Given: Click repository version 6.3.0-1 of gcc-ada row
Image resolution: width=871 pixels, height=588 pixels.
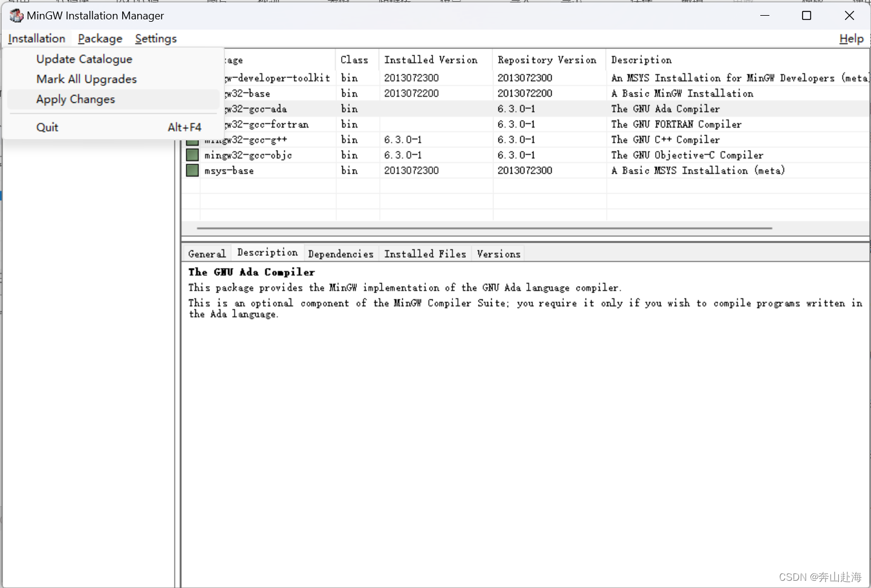Looking at the screenshot, I should tap(516, 109).
